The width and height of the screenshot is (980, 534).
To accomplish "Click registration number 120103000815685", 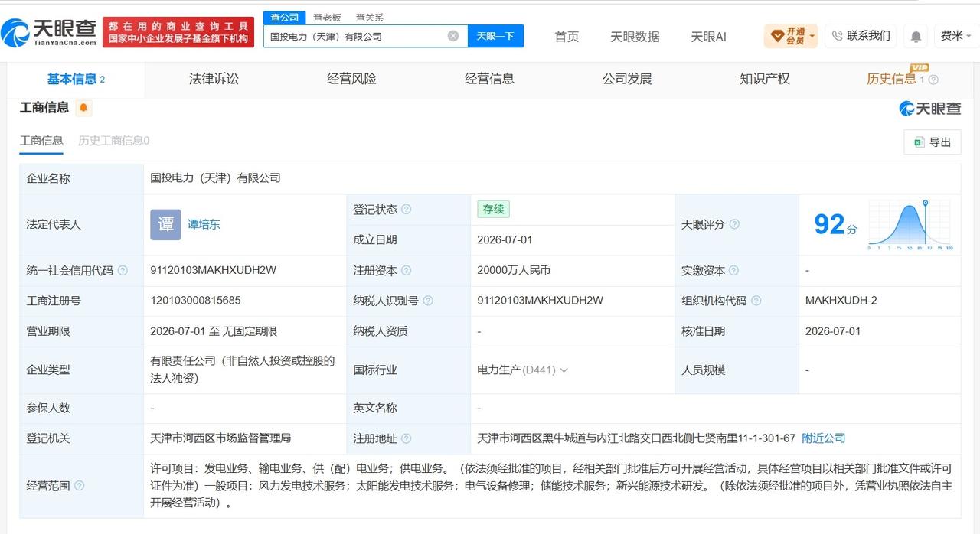I will [195, 301].
